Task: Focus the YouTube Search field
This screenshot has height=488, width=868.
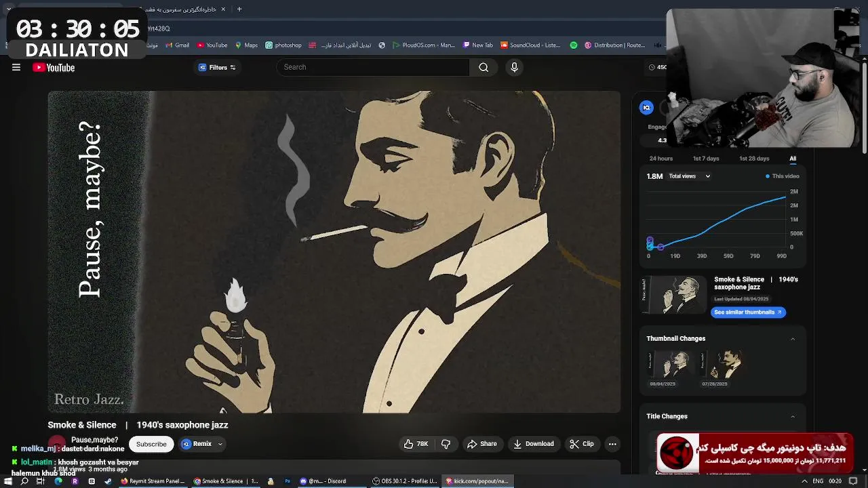Action: pos(373,67)
